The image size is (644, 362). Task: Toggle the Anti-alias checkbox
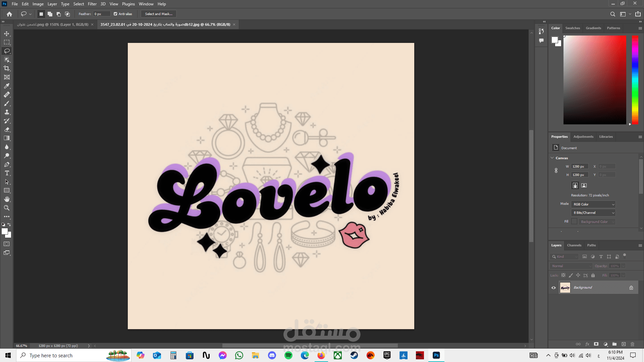click(x=115, y=14)
